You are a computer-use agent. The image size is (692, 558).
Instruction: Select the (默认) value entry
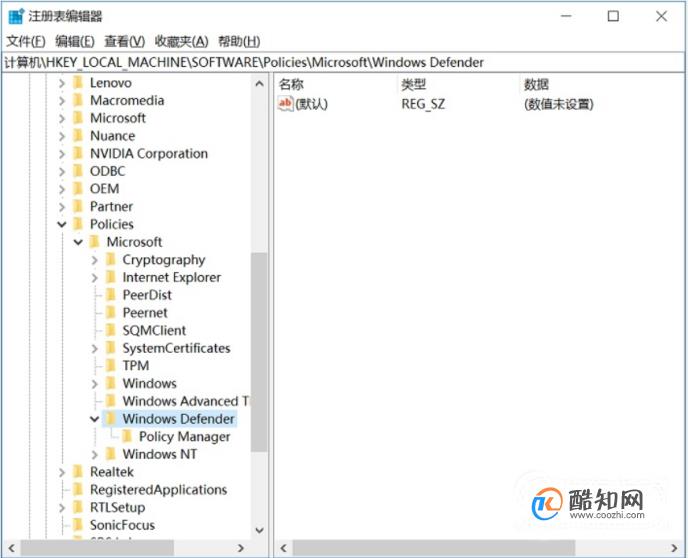click(311, 104)
